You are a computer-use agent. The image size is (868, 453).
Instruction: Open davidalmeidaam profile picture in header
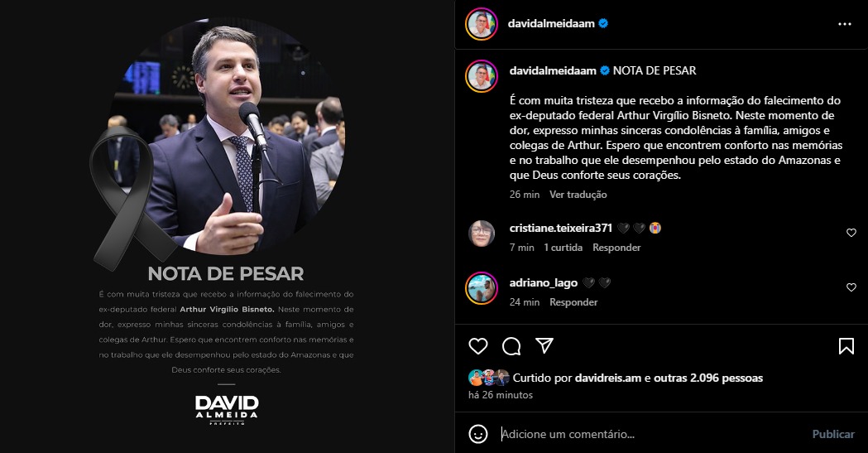click(x=482, y=24)
